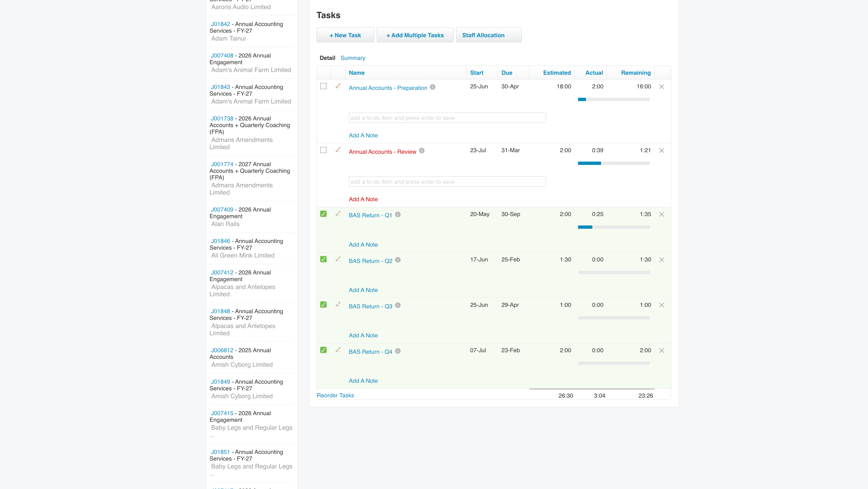Open the Annual Accounts - Review task
This screenshot has width=868, height=489.
pos(383,152)
